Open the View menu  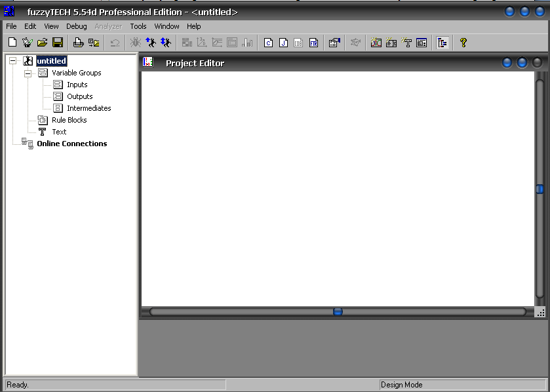point(51,26)
